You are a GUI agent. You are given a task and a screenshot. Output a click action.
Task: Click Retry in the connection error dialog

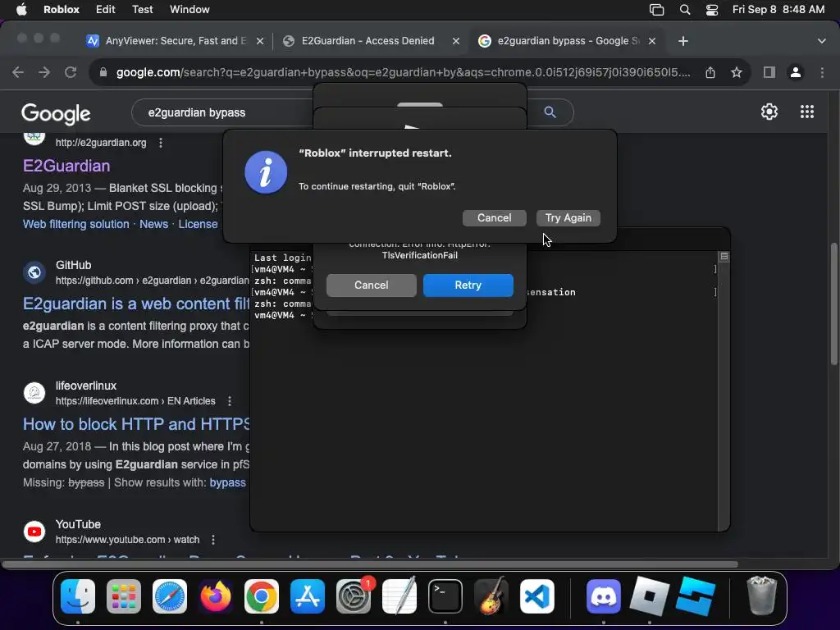pos(468,285)
